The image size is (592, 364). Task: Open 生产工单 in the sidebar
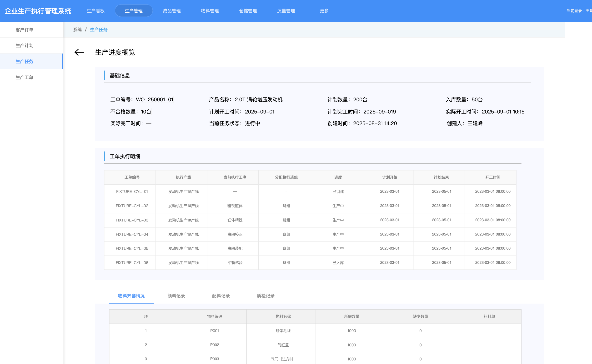pos(25,77)
